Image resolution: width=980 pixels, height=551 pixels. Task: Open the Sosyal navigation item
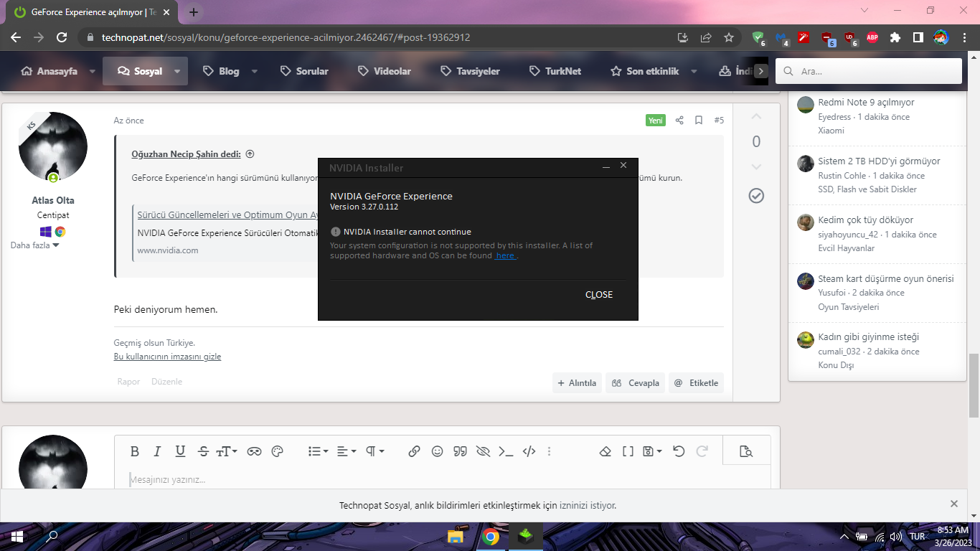pyautogui.click(x=140, y=71)
